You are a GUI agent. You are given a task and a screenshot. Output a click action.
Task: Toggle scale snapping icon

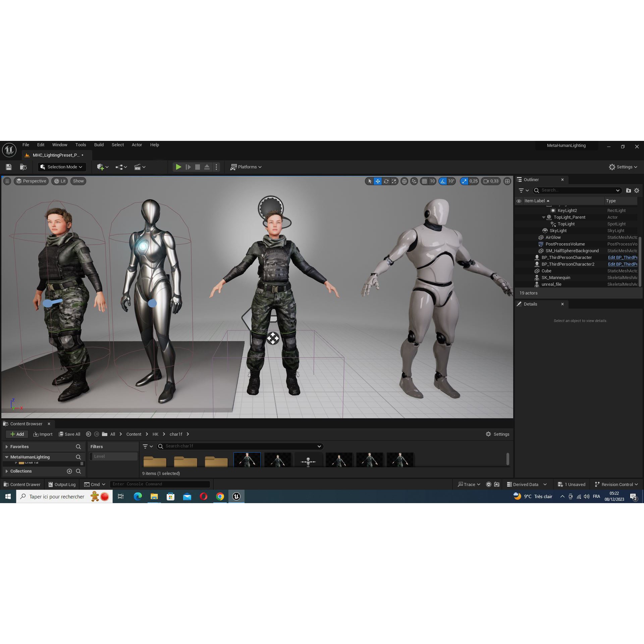coord(464,181)
